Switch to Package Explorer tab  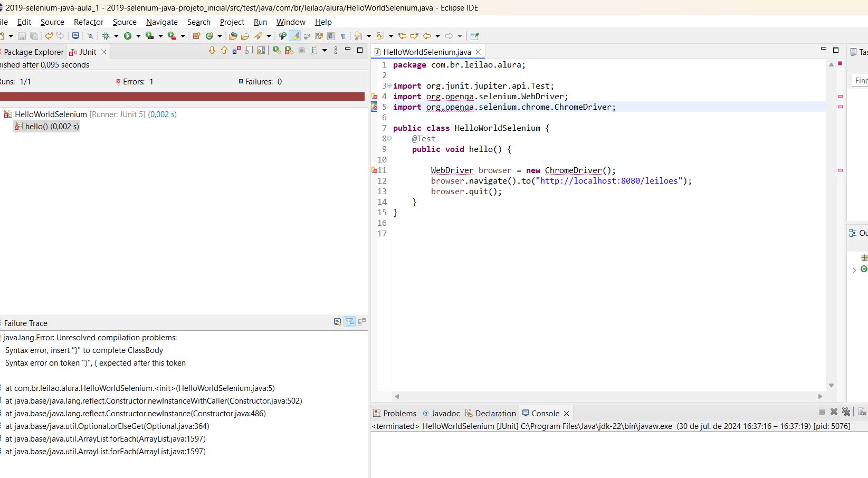click(x=33, y=52)
